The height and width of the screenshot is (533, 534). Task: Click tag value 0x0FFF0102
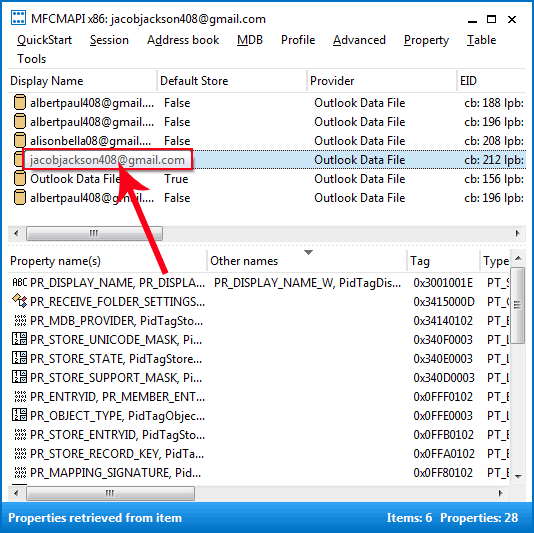point(443,397)
